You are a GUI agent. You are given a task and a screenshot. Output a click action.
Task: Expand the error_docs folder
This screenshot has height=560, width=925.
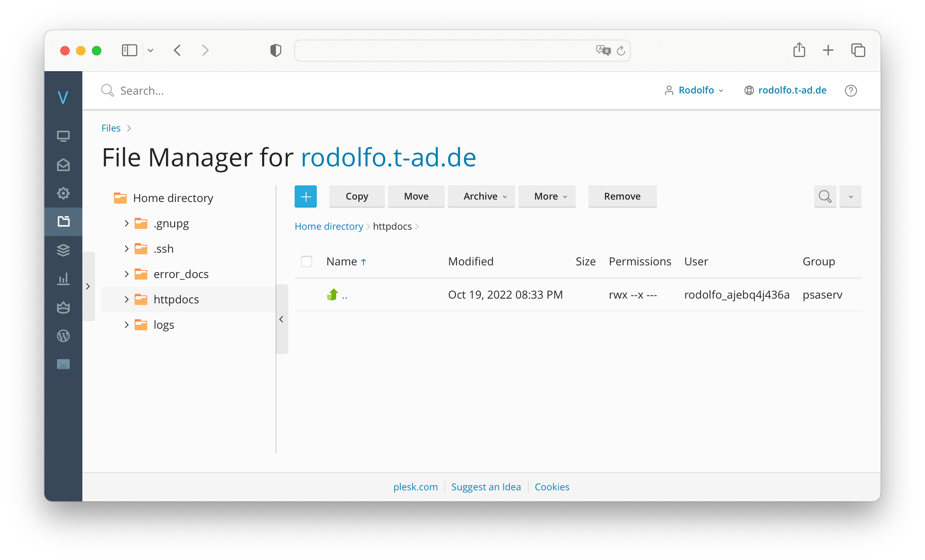point(127,274)
